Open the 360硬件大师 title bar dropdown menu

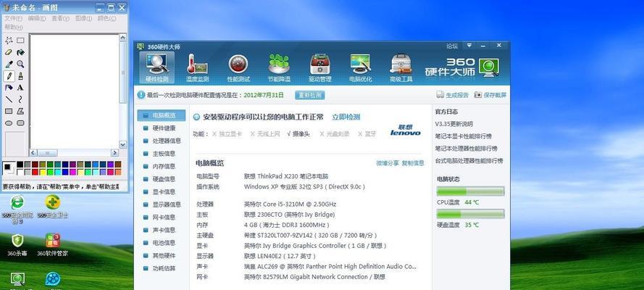click(469, 45)
